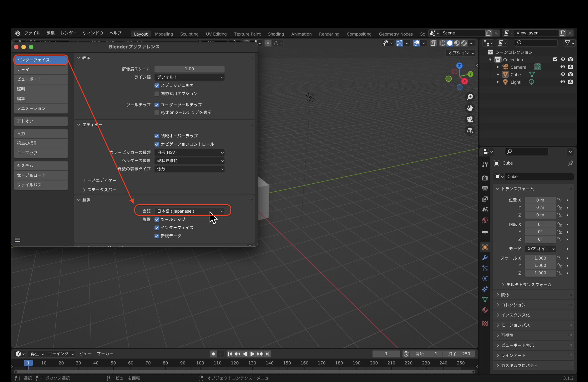This screenshot has width=588, height=382.
Task: Click the play animation button in timeline
Action: coord(252,354)
